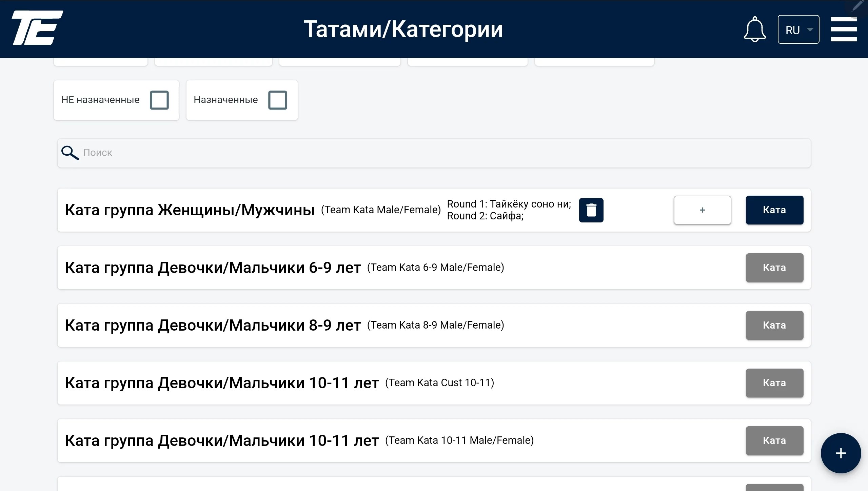Viewport: 868px width, 491px height.
Task: Focus the Поиск search field
Action: click(x=434, y=153)
